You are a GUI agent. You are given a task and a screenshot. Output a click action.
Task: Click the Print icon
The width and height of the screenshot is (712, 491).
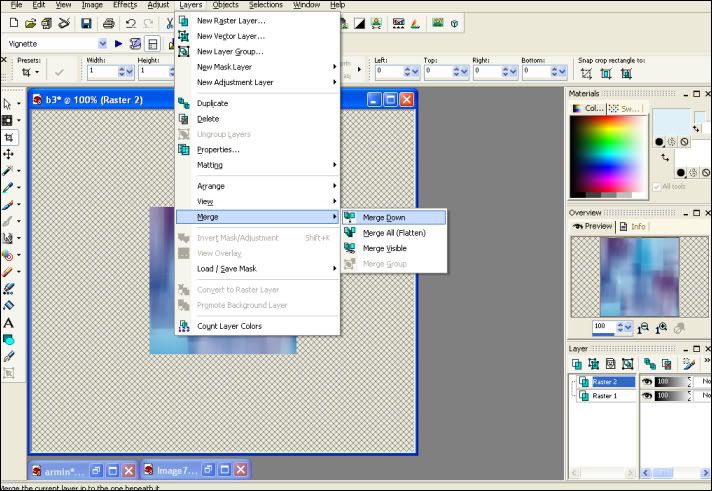[x=109, y=23]
